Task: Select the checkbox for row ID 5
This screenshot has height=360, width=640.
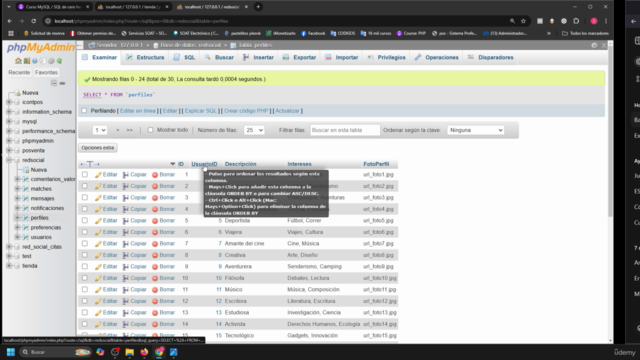Action: pyautogui.click(x=85, y=220)
